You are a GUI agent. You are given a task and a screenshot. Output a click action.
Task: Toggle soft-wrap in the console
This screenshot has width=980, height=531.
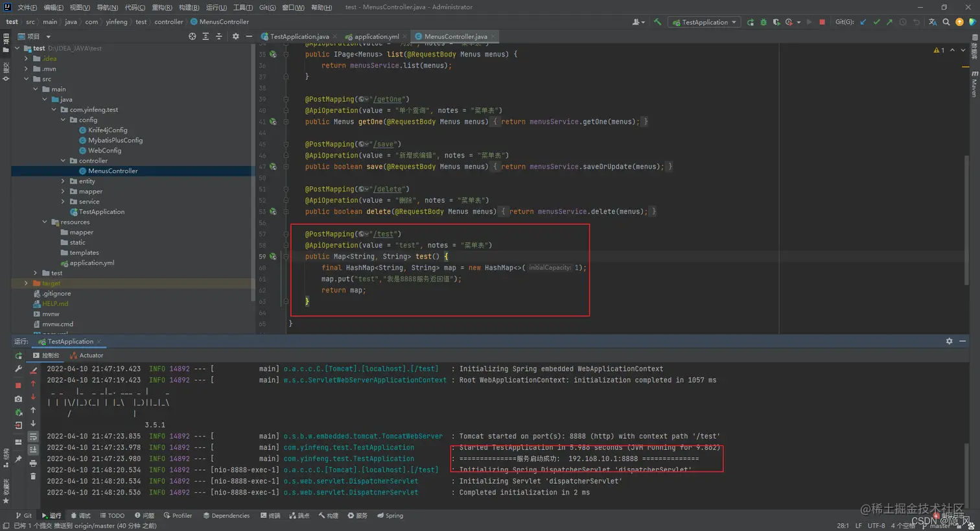pos(33,436)
